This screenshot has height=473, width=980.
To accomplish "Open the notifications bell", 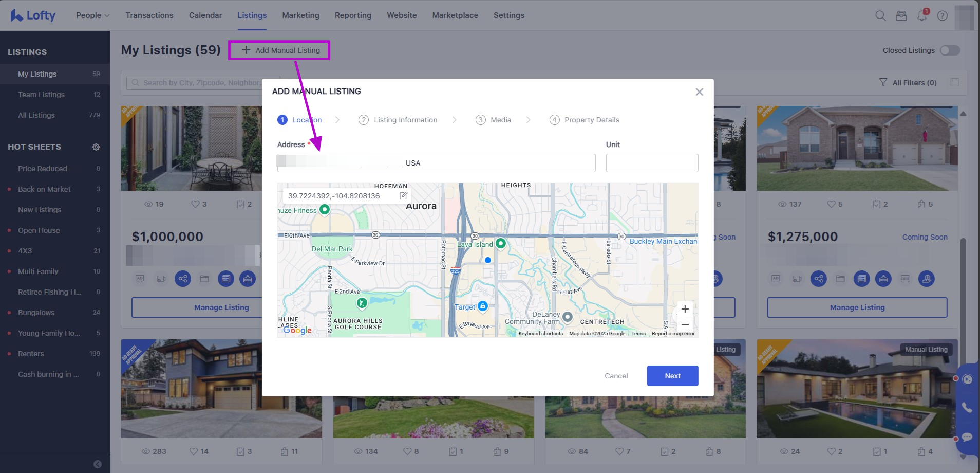I will tap(922, 15).
